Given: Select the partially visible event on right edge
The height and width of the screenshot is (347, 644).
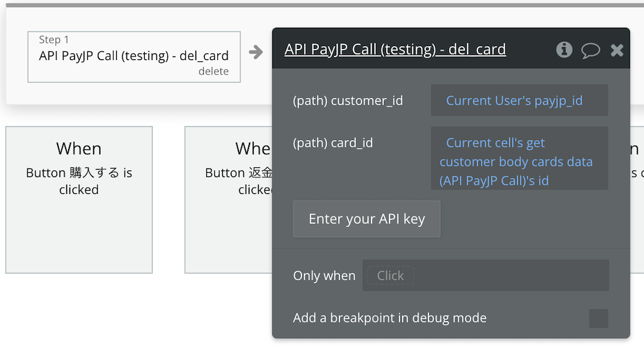Looking at the screenshot, I should 637,200.
